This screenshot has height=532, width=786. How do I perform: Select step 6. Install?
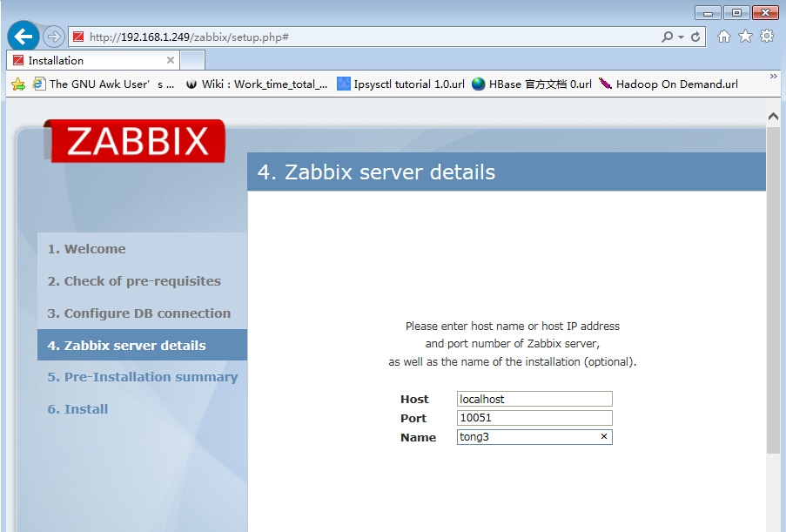click(77, 409)
